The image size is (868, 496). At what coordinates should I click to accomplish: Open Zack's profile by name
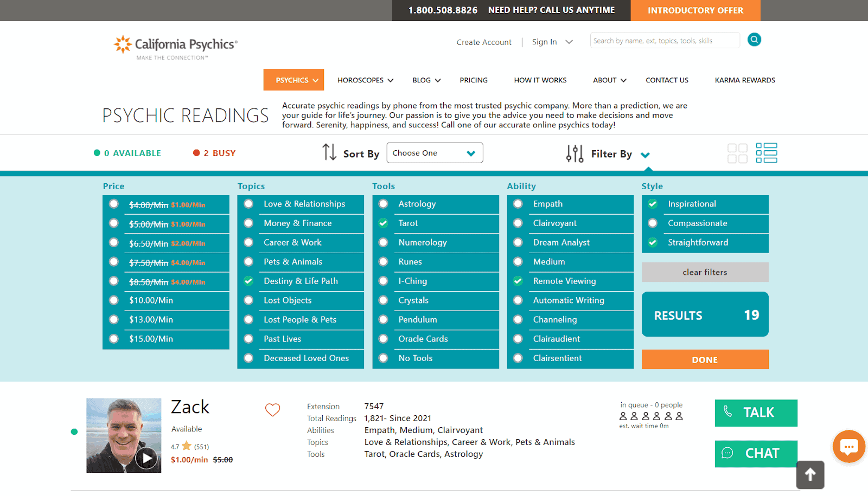point(190,407)
